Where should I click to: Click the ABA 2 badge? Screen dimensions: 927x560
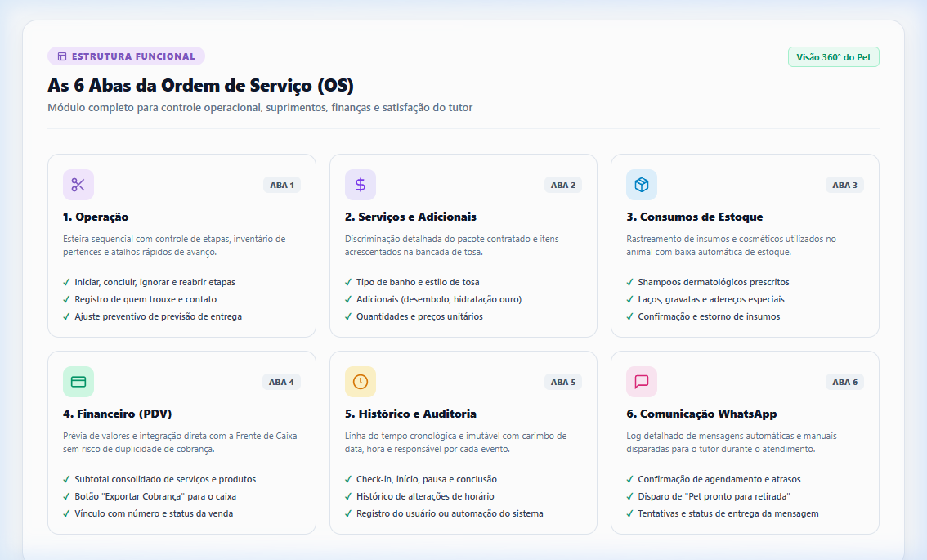562,185
